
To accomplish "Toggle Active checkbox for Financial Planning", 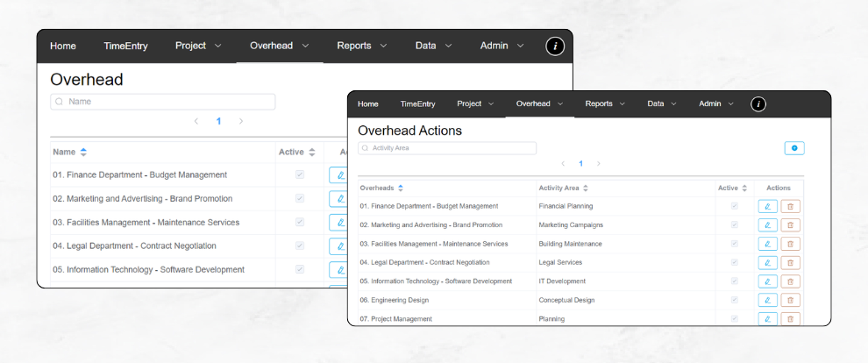I will click(734, 207).
